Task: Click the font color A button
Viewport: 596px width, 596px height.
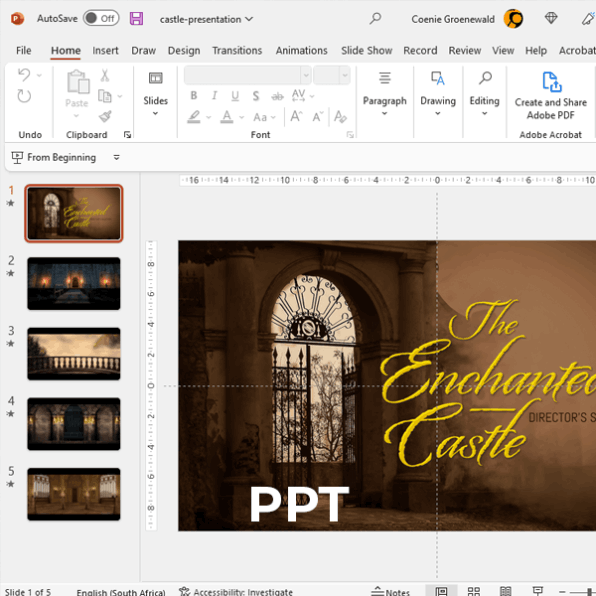Action: click(227, 116)
